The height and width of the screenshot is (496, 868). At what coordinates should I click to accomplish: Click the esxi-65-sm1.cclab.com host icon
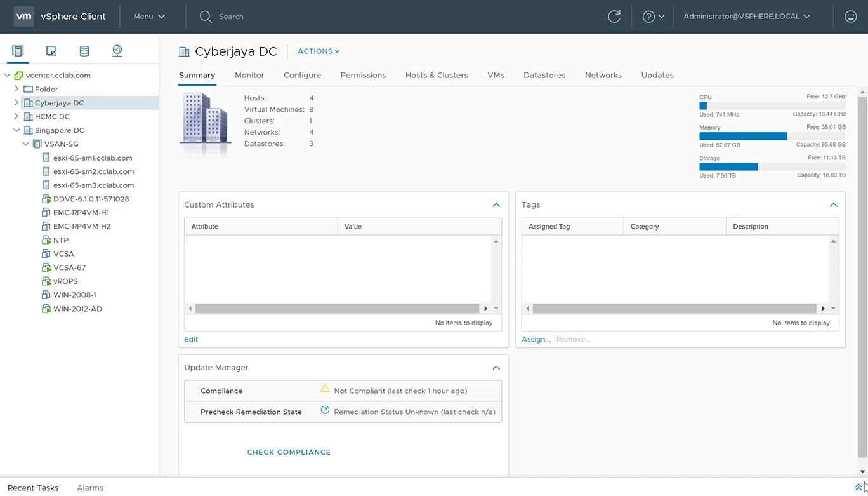coord(46,158)
